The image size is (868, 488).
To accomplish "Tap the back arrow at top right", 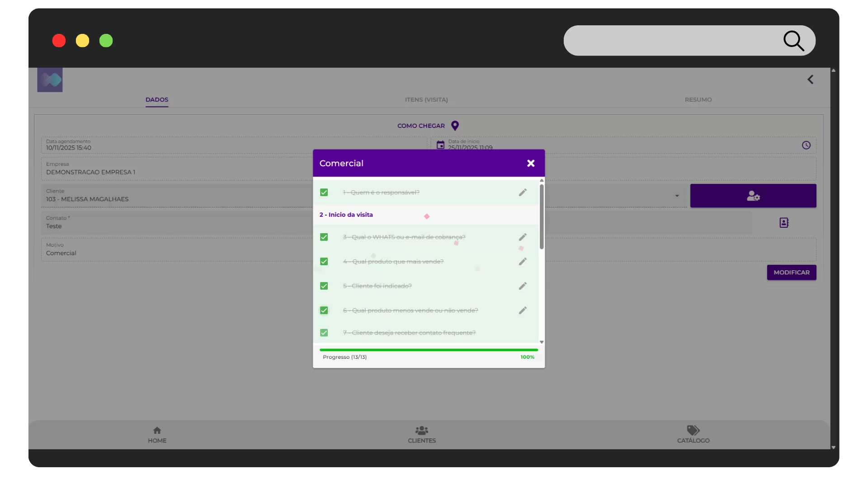I will (x=810, y=79).
